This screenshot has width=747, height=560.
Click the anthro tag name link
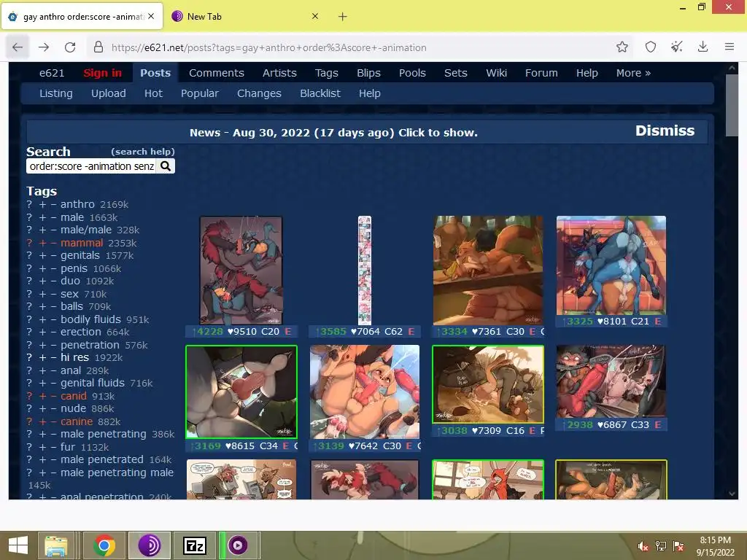pos(77,204)
